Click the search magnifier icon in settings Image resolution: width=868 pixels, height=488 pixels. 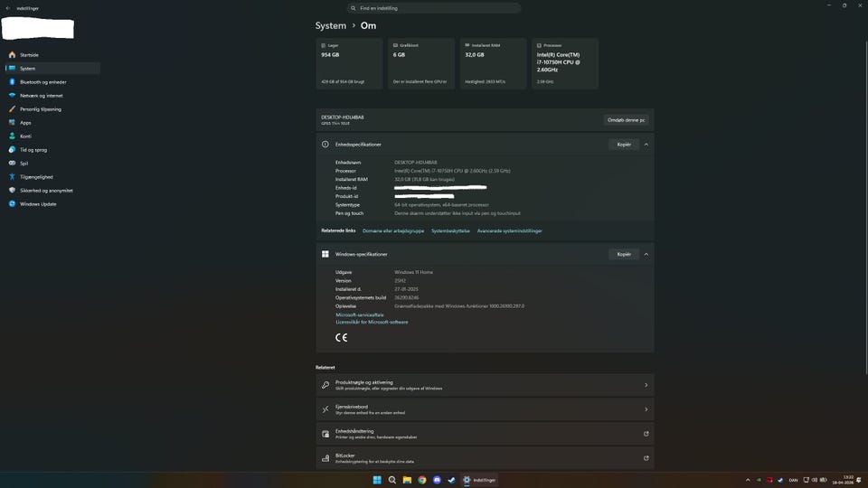point(354,8)
